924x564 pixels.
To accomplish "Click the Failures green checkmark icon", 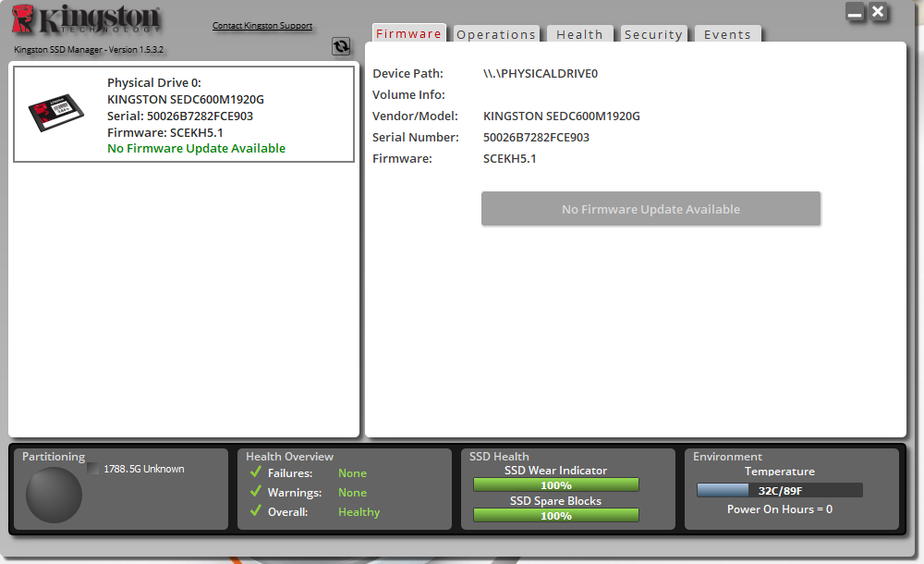I will pyautogui.click(x=256, y=472).
